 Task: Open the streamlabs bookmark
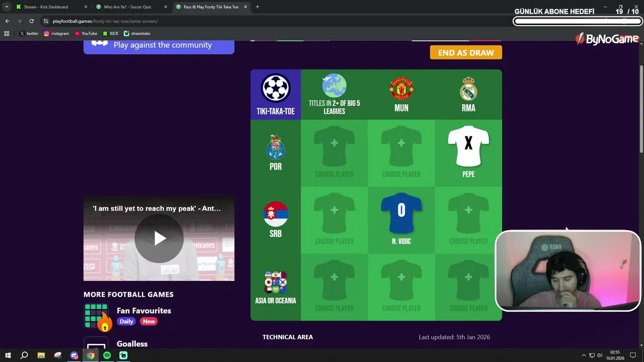click(137, 34)
